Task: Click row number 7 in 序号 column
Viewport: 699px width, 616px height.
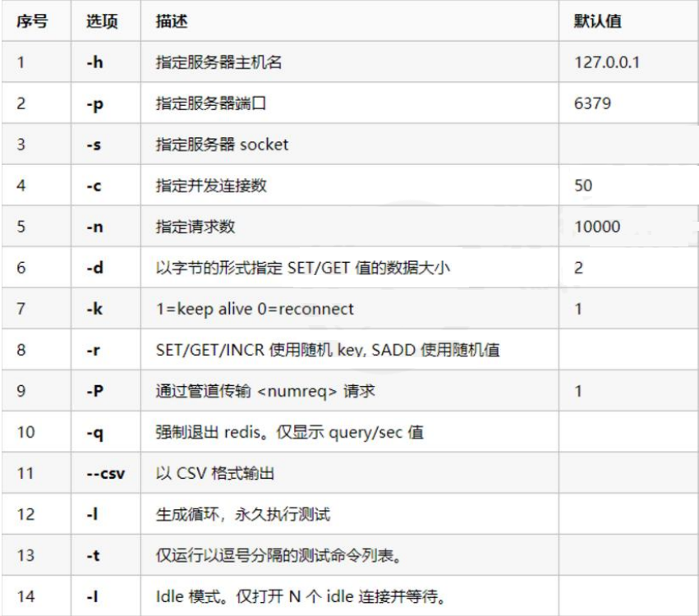Action: tap(21, 309)
